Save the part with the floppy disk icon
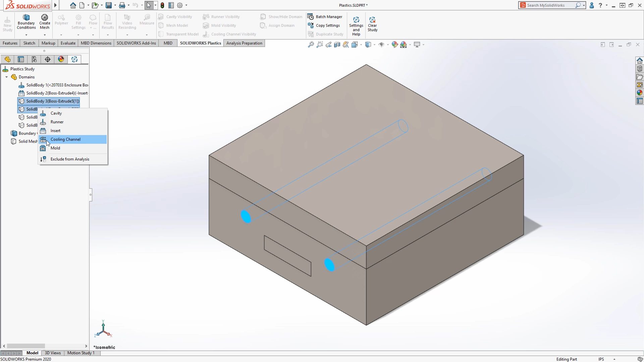 109,5
